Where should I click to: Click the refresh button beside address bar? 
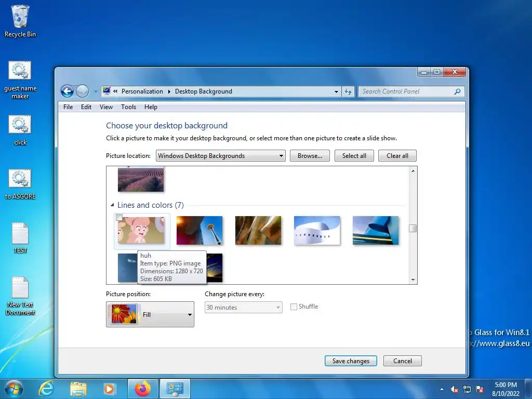tap(348, 91)
